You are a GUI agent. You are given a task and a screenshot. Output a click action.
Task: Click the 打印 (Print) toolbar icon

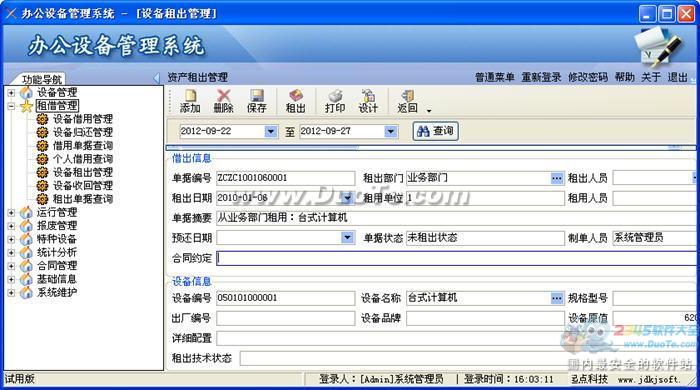click(335, 101)
